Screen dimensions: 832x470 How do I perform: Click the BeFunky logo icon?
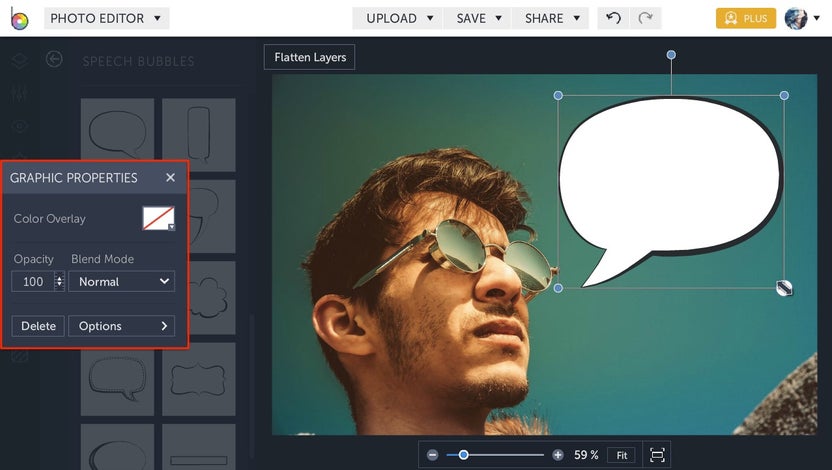tap(19, 19)
